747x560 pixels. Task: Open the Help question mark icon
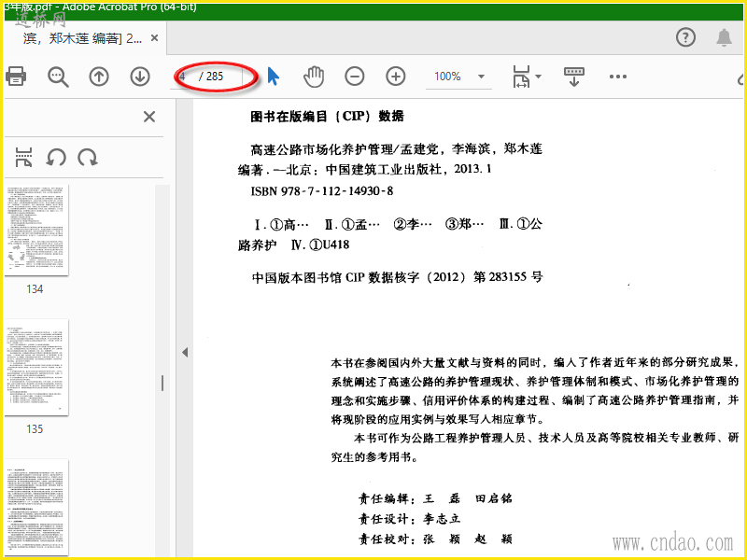click(x=685, y=37)
